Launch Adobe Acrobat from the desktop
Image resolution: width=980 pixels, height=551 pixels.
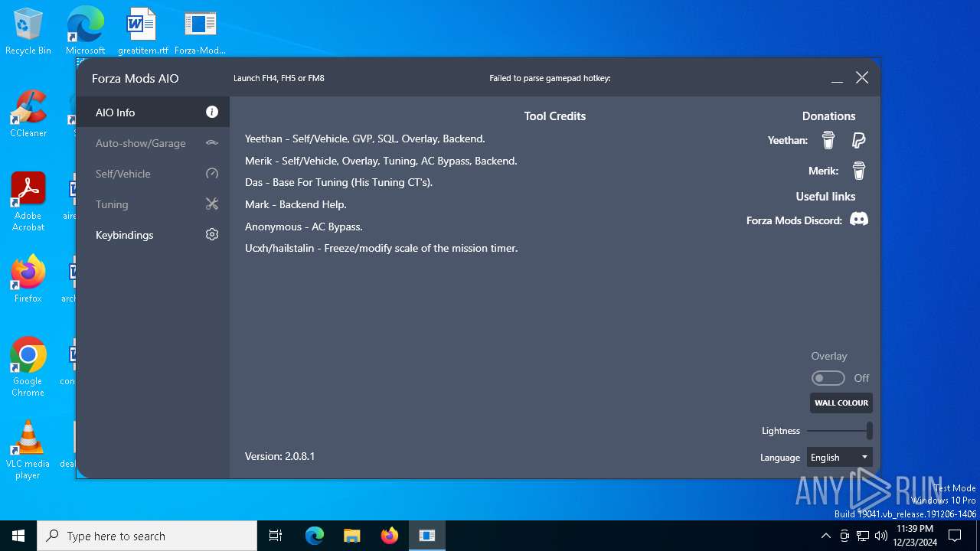coord(28,202)
